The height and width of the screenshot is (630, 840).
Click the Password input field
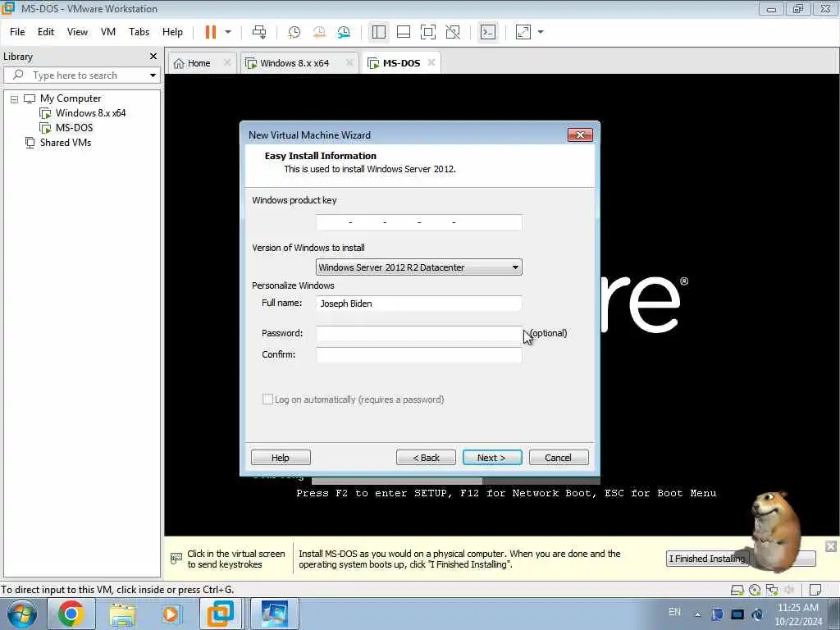(x=419, y=333)
